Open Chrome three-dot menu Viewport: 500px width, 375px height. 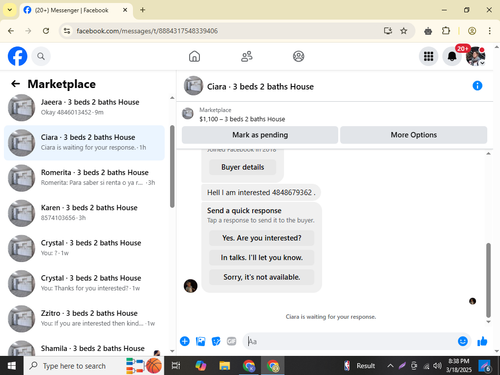point(489,31)
